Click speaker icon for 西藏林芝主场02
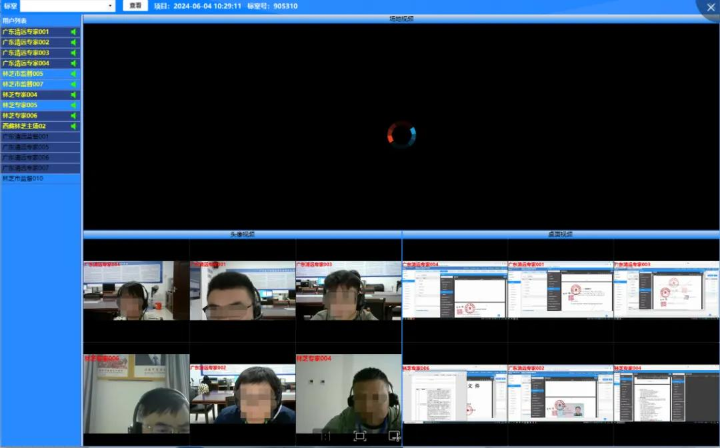720x448 pixels. [x=73, y=126]
